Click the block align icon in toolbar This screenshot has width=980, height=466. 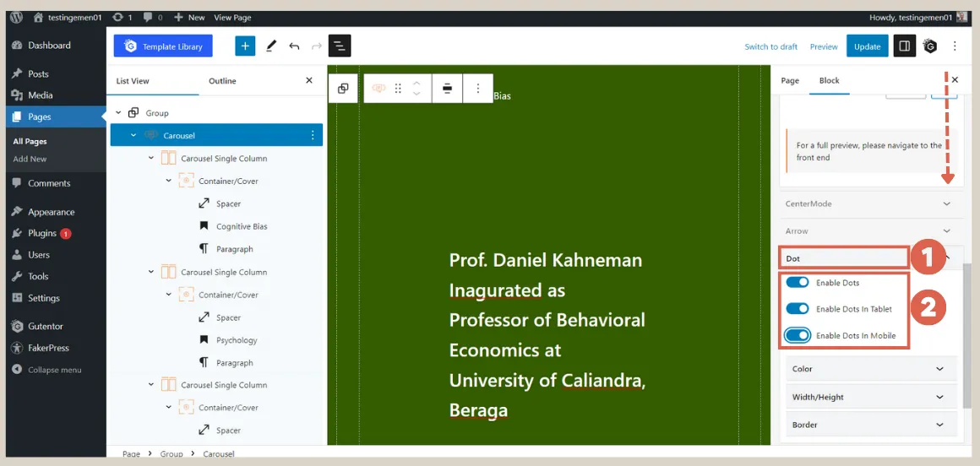pyautogui.click(x=447, y=88)
